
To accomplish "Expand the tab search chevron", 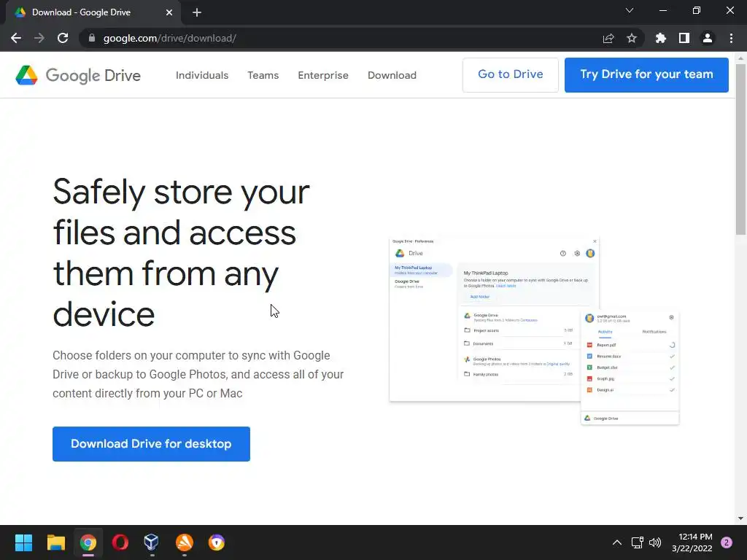I will [x=630, y=10].
